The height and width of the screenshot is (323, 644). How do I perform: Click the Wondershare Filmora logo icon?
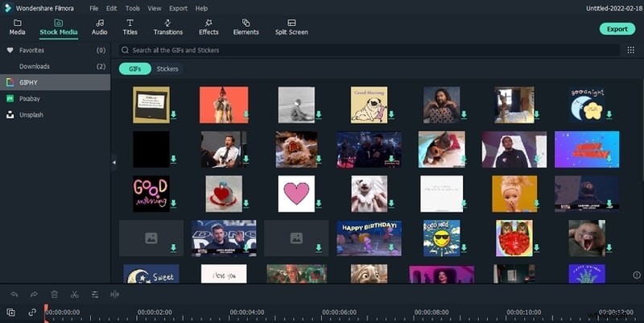point(7,8)
